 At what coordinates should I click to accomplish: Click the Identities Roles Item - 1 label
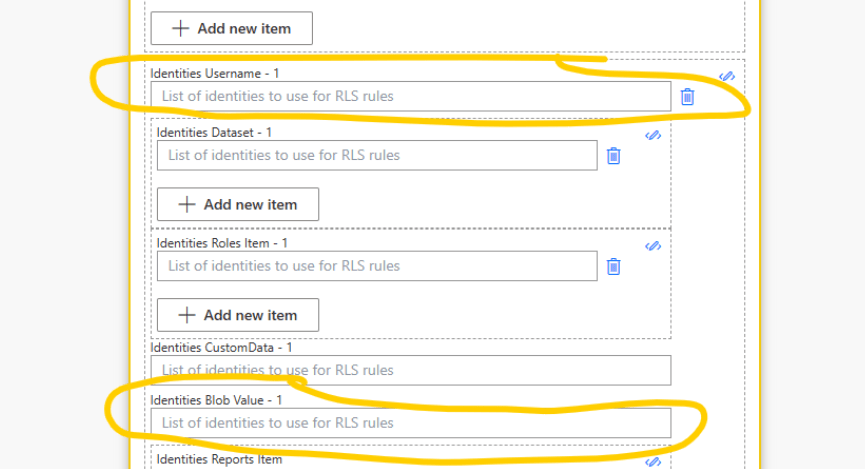point(222,243)
